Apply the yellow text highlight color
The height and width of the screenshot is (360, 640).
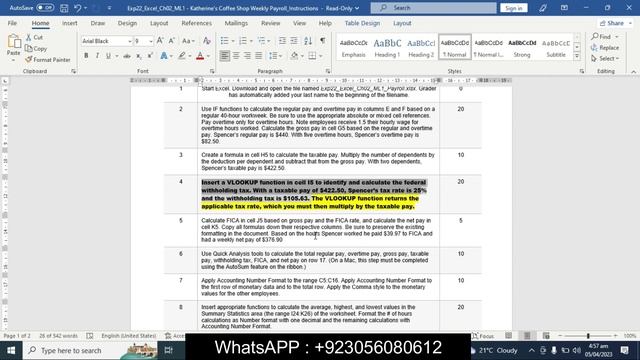point(182,56)
